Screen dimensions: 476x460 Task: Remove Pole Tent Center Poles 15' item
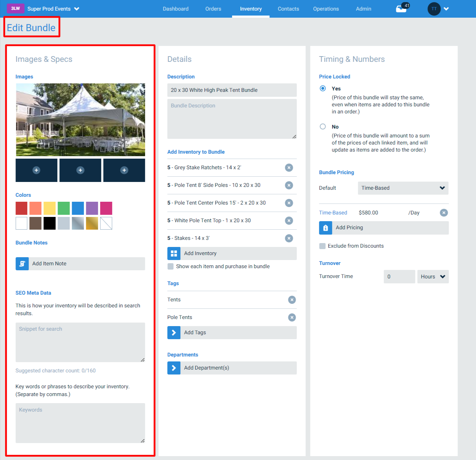click(x=289, y=203)
